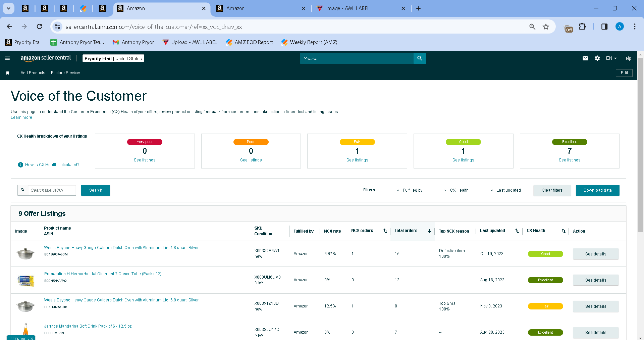Open the browser Extensions puzzle icon
Image resolution: width=644 pixels, height=340 pixels.
(x=583, y=27)
